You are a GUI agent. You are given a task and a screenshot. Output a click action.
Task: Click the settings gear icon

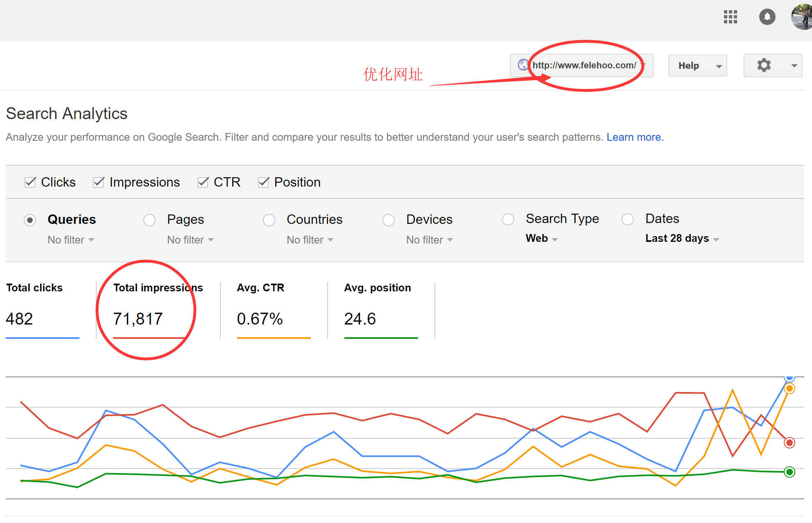point(763,65)
